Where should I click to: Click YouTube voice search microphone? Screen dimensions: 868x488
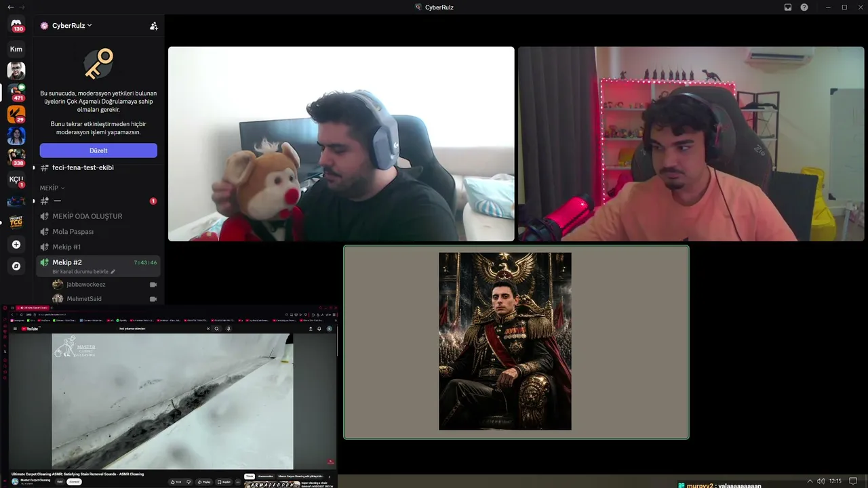coord(229,329)
